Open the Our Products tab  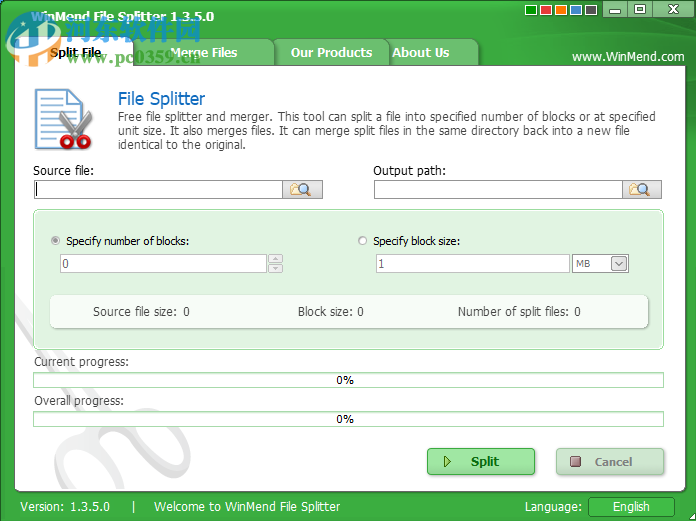click(331, 52)
